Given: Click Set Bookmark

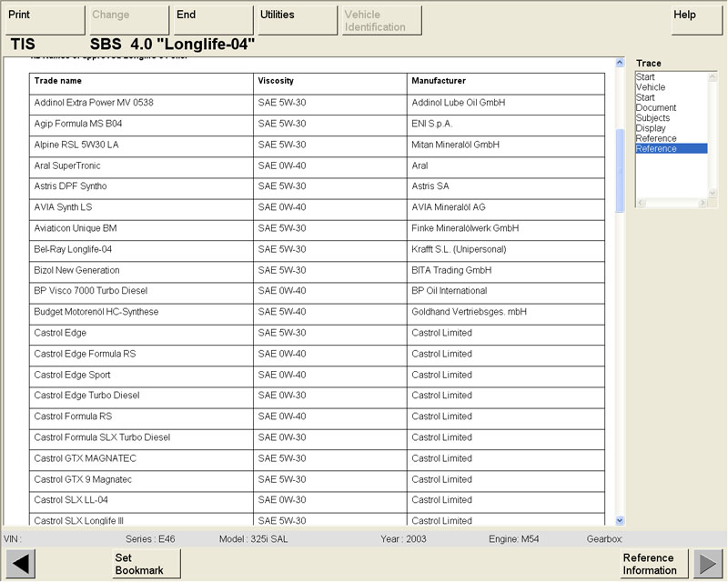Looking at the screenshot, I should (x=147, y=564).
